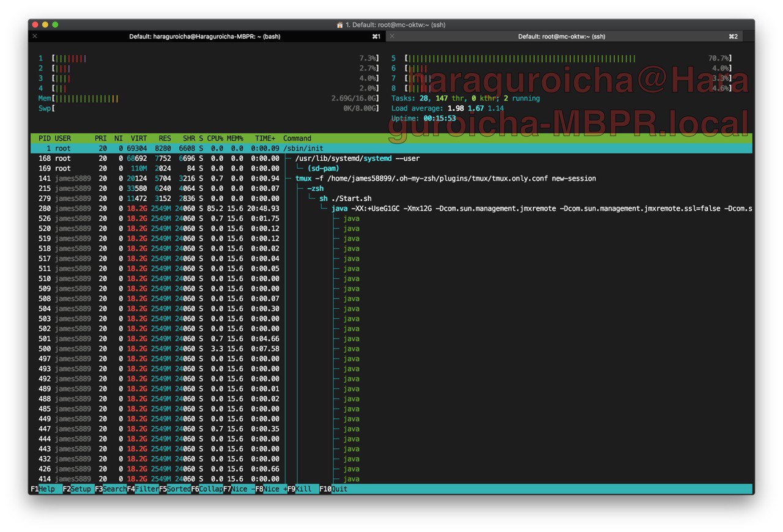Select the tmux new-session process, PID 141
The width and height of the screenshot is (783, 532).
[x=391, y=179]
